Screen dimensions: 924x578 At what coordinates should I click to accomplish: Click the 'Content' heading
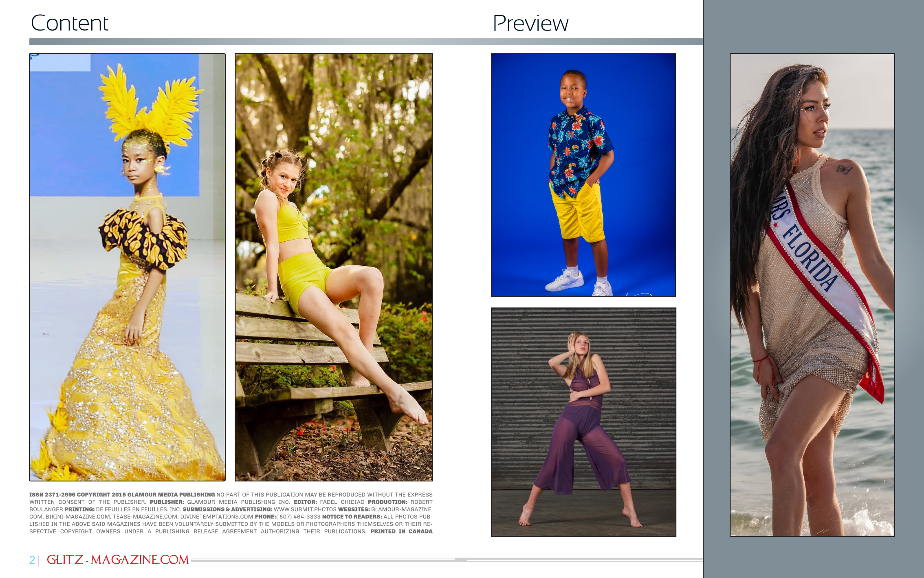[x=70, y=23]
